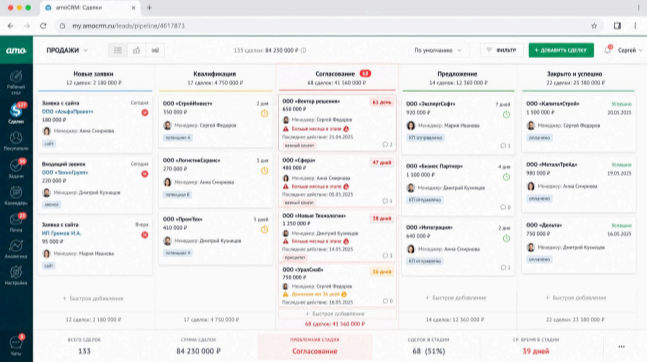The width and height of the screenshot is (647, 362).
Task: Switch to list view of deals
Action: click(118, 50)
